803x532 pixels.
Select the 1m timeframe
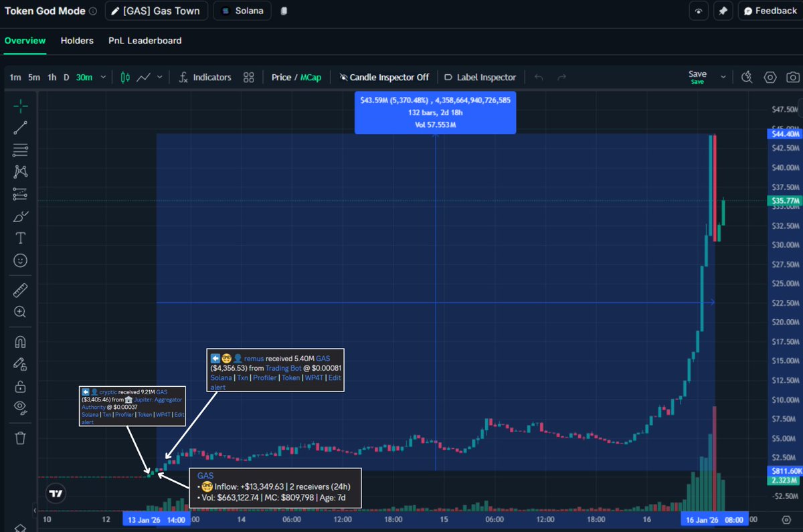click(x=15, y=77)
